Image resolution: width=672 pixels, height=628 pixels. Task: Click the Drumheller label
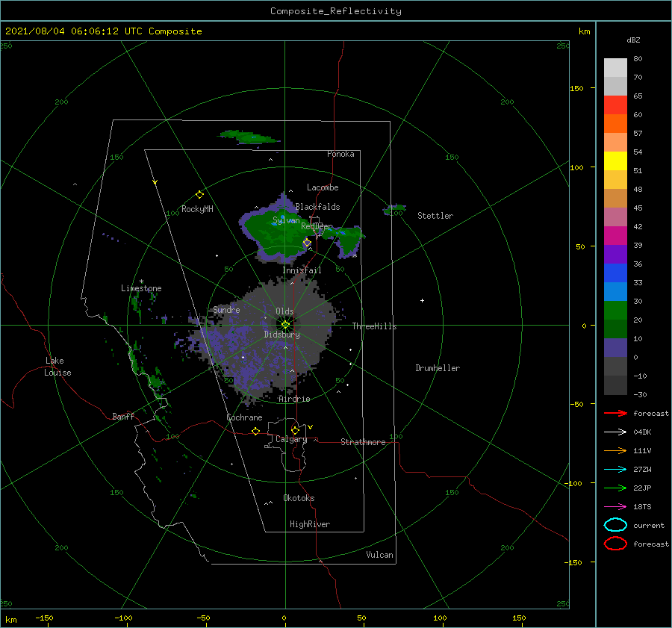click(438, 368)
